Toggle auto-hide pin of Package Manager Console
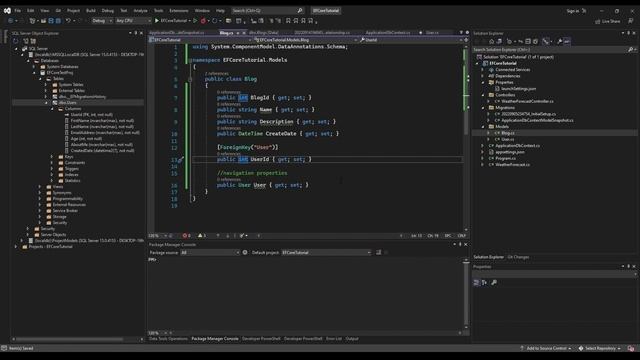This screenshot has width=640, height=360. [460, 244]
